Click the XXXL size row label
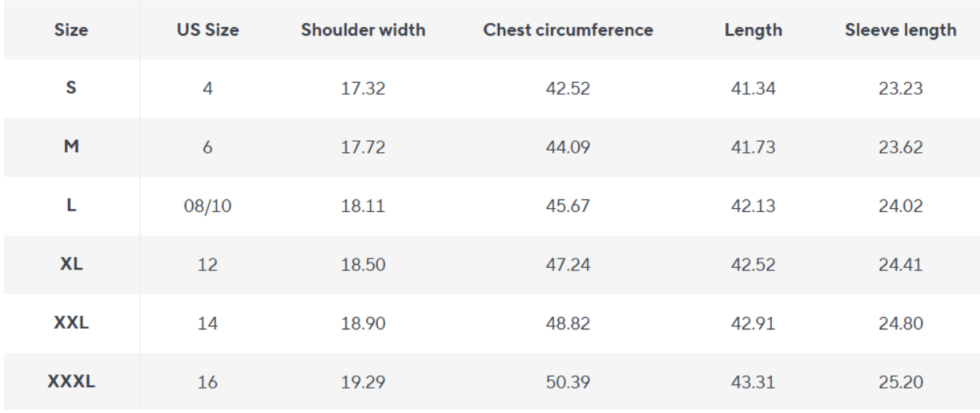The image size is (980, 413). click(71, 382)
